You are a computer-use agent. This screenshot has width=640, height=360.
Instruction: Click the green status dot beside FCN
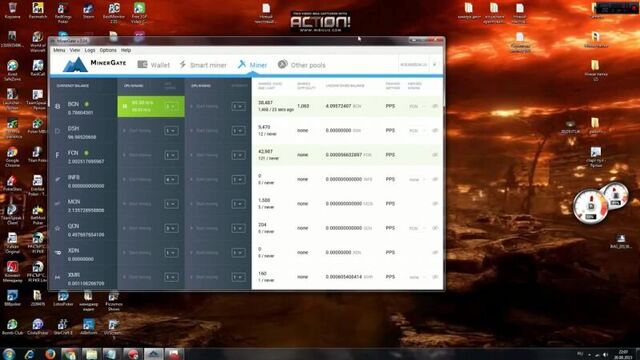(87, 153)
